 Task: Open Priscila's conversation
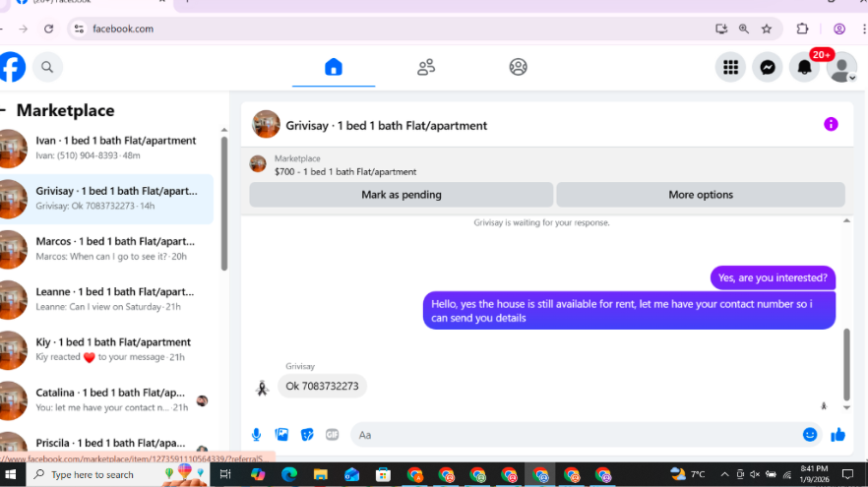click(106, 443)
